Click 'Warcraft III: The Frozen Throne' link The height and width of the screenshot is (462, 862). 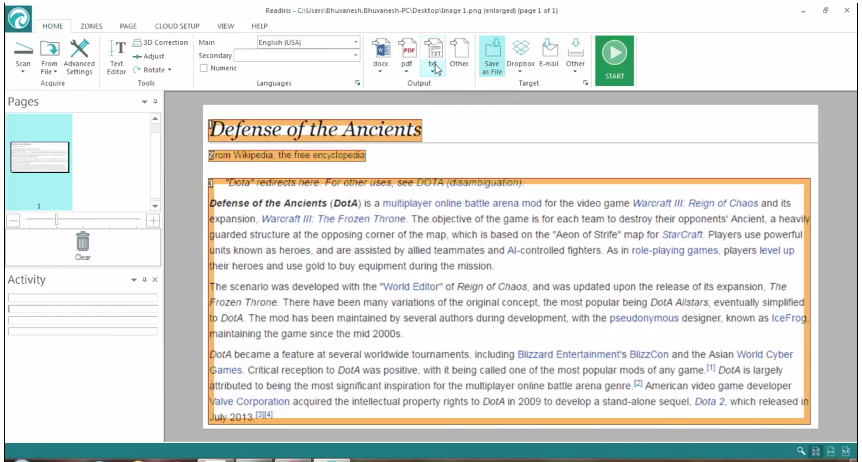coord(333,219)
